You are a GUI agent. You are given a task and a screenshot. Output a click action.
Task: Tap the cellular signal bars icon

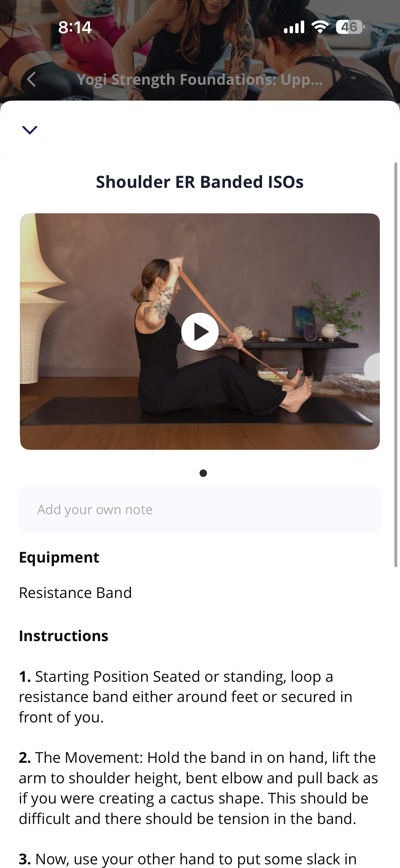click(294, 27)
